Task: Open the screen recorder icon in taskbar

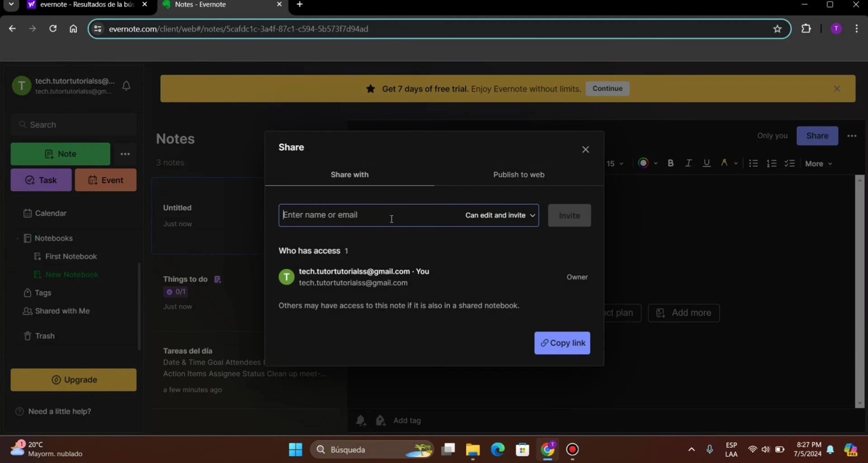Action: [572, 449]
